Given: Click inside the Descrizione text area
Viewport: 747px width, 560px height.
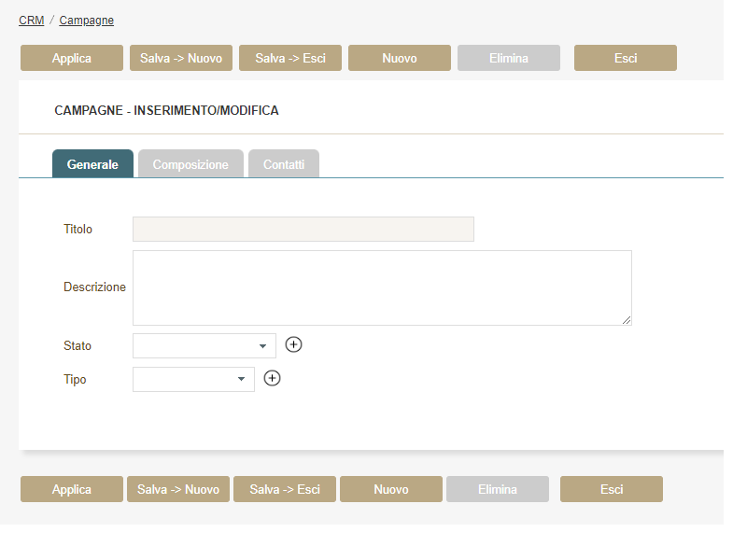Looking at the screenshot, I should coord(382,287).
